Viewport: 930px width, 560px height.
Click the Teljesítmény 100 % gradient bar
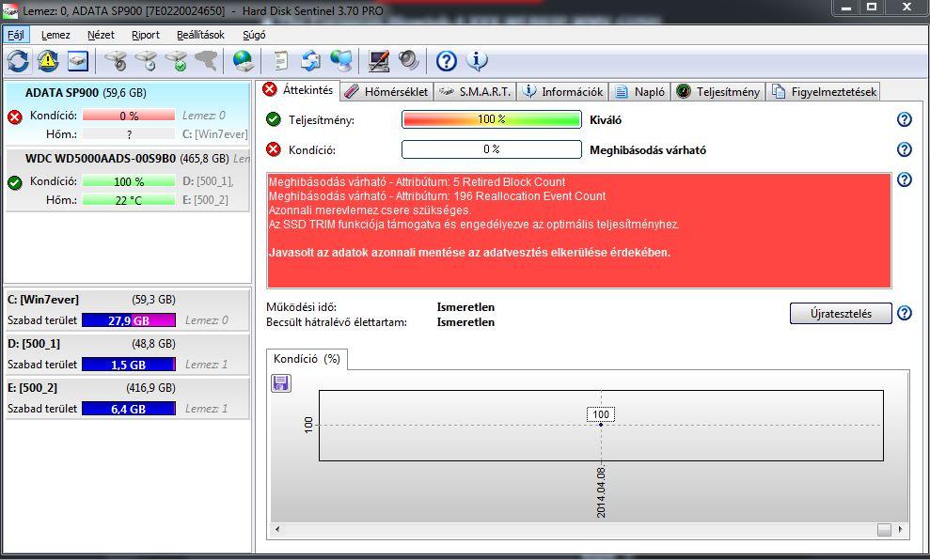(491, 119)
